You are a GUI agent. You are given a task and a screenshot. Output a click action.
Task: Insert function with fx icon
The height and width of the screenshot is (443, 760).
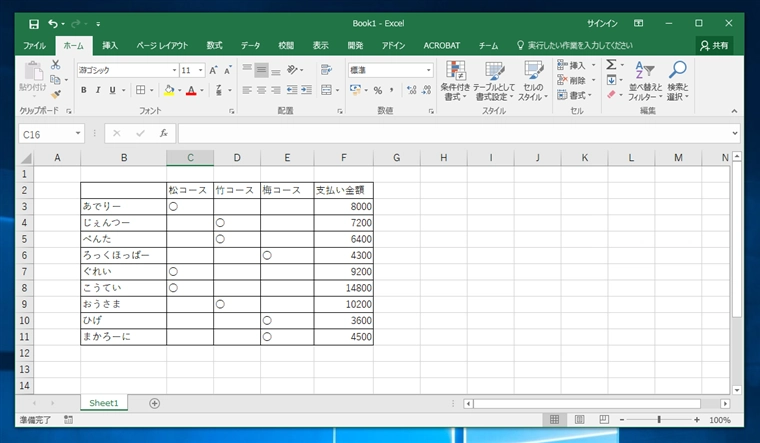click(164, 133)
